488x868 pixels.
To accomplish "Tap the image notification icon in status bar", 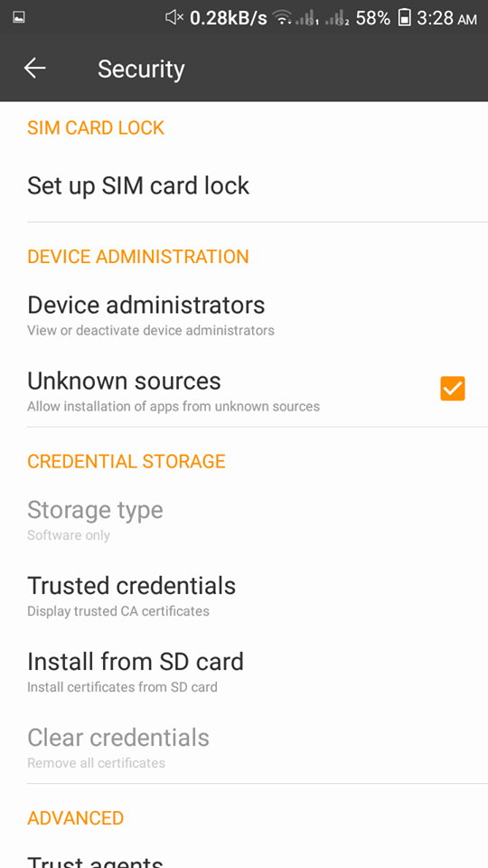I will click(x=18, y=18).
